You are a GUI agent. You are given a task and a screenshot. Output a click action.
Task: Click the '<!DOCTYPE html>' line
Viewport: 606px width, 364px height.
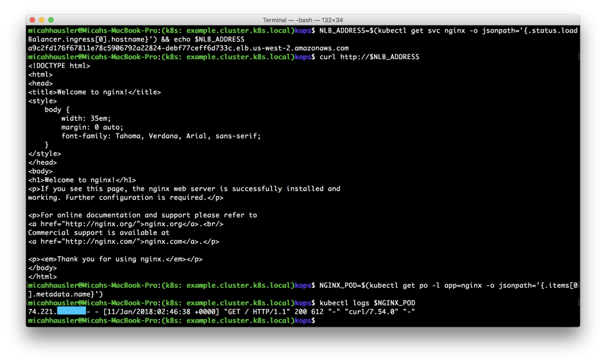[x=59, y=66]
